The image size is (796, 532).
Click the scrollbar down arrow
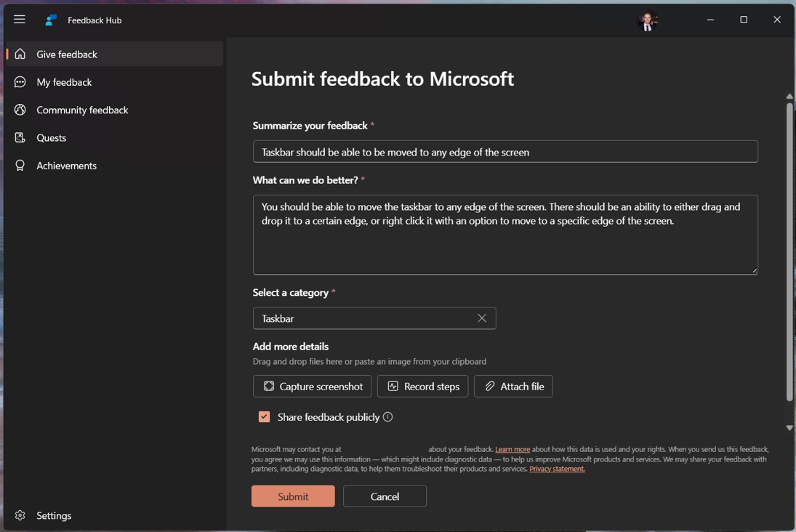click(x=789, y=428)
